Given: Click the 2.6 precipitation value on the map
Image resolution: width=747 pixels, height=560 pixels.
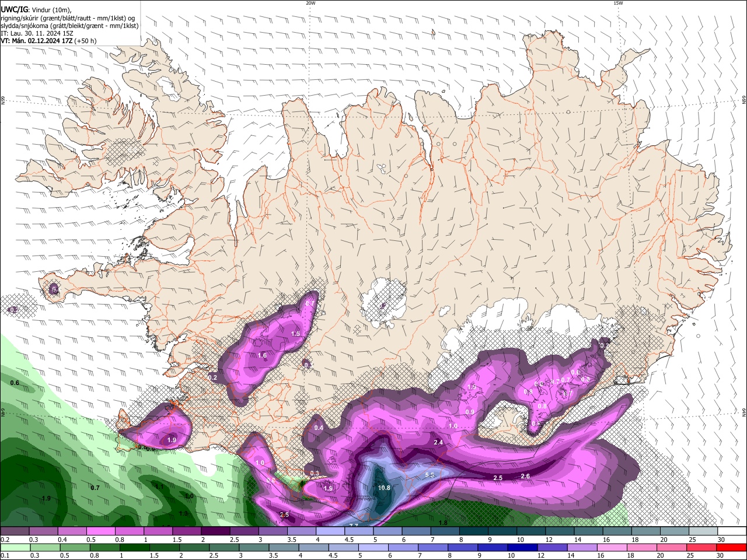Looking at the screenshot, I should click(525, 477).
